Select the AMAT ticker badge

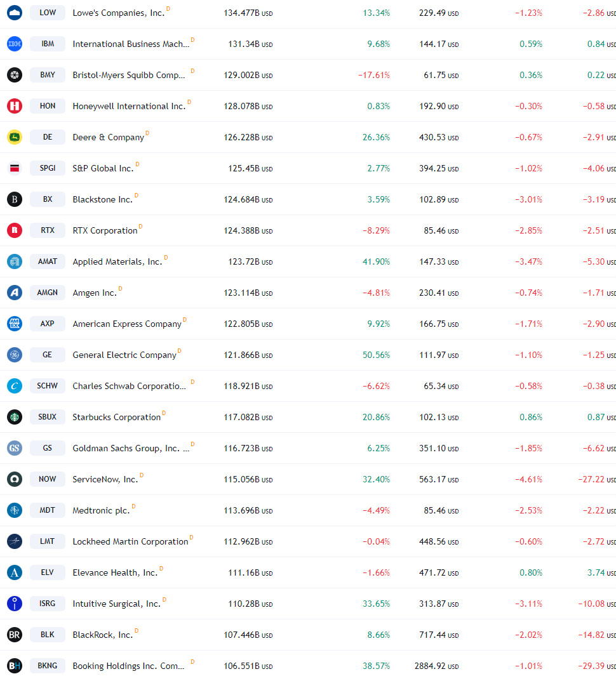point(48,261)
